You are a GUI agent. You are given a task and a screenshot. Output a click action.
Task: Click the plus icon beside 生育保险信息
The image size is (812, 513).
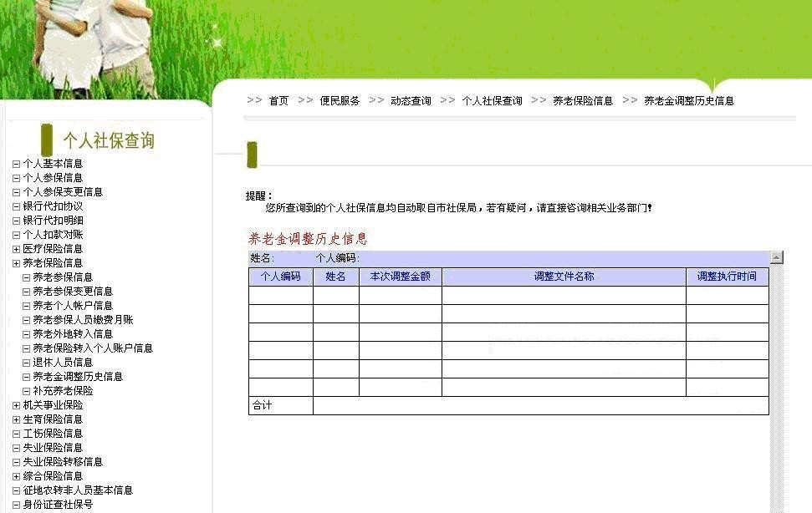16,419
